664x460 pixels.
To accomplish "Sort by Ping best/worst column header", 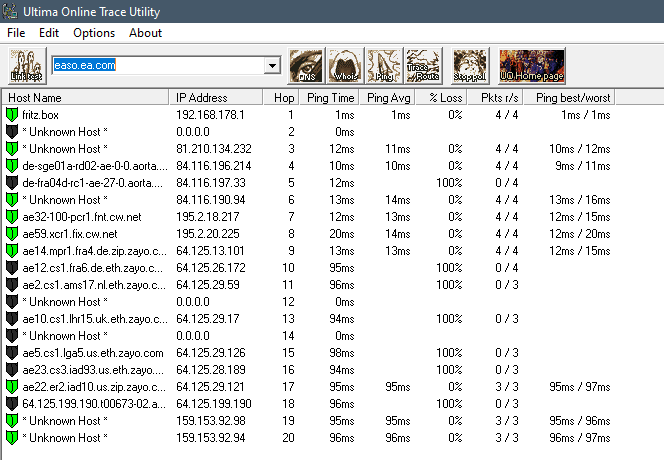I will [569, 98].
